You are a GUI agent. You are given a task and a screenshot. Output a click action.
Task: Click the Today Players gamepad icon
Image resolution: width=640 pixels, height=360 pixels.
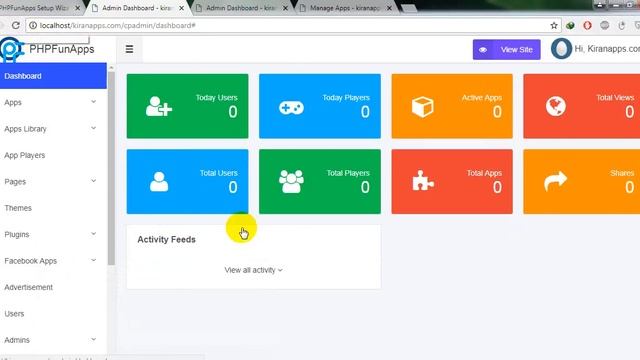291,108
